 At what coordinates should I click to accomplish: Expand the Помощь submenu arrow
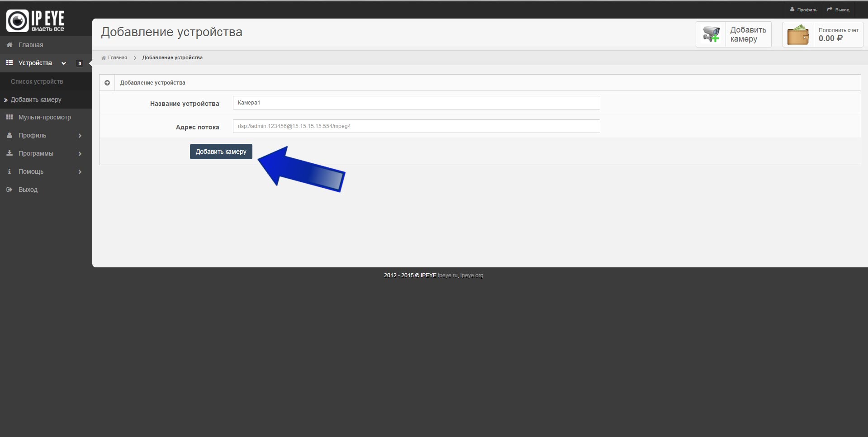click(x=80, y=172)
